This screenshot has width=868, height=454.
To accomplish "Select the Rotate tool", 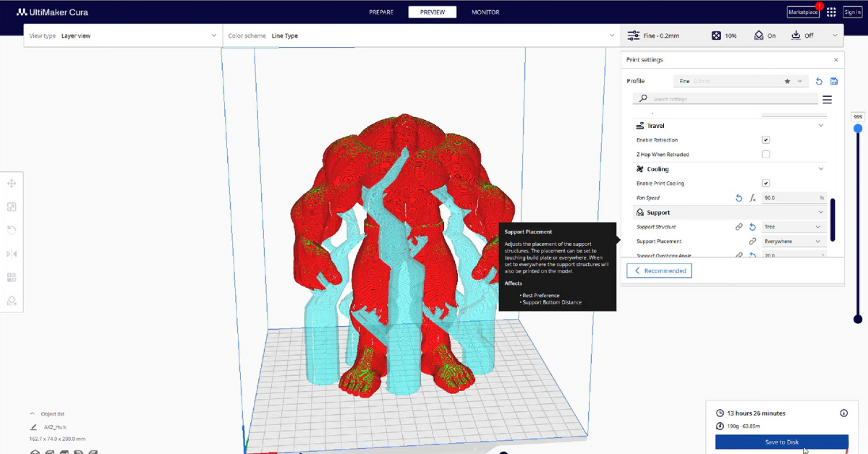I will tap(12, 230).
